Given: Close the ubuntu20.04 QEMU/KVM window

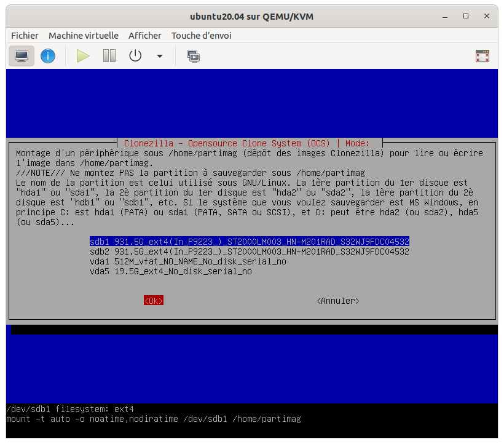Looking at the screenshot, I should pyautogui.click(x=487, y=16).
